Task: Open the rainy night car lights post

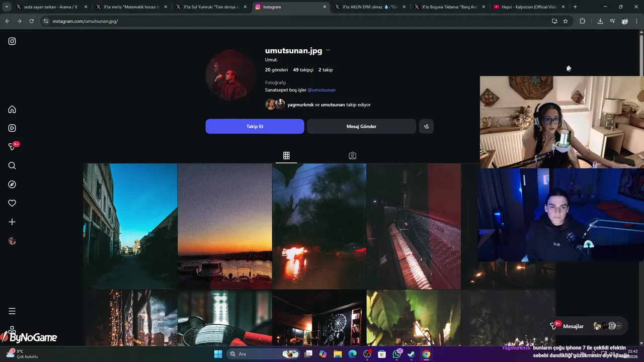Action: click(x=319, y=226)
